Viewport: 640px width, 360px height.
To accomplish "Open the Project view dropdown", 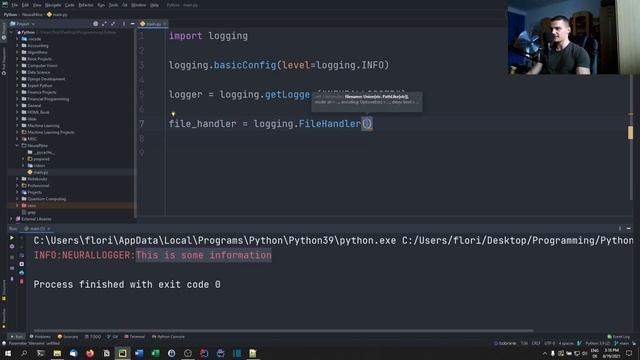I will [x=24, y=24].
